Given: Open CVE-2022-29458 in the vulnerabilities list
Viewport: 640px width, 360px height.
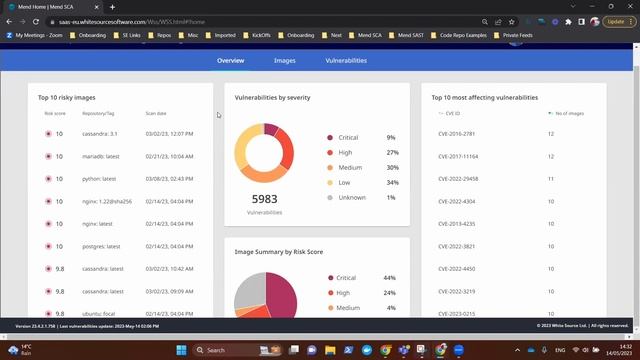Looking at the screenshot, I should (x=458, y=179).
